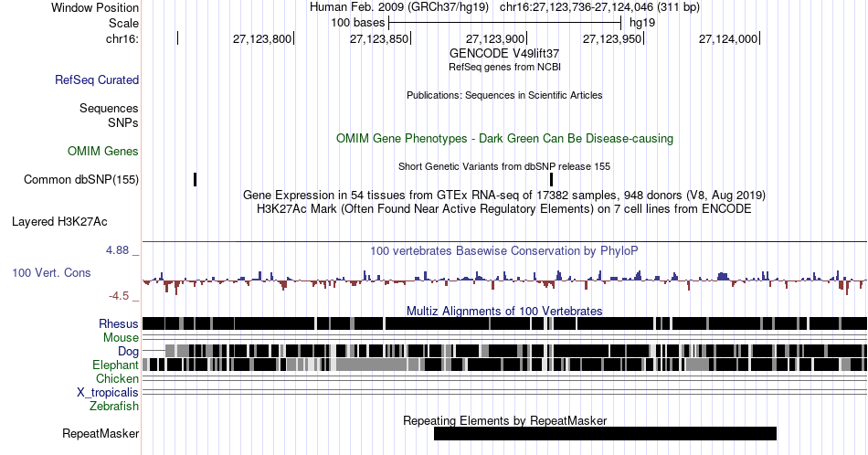The image size is (868, 455).
Task: Click the Sequences track label
Action: (x=109, y=108)
